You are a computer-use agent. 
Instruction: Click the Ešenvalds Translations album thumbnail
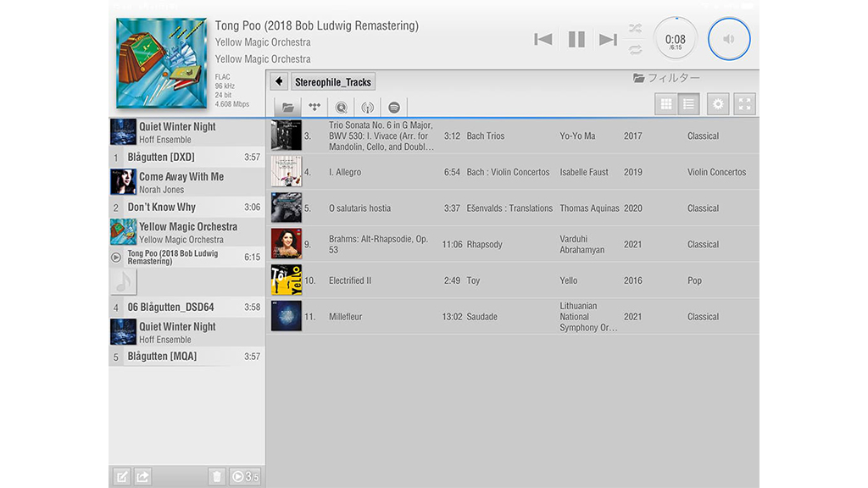tap(287, 208)
